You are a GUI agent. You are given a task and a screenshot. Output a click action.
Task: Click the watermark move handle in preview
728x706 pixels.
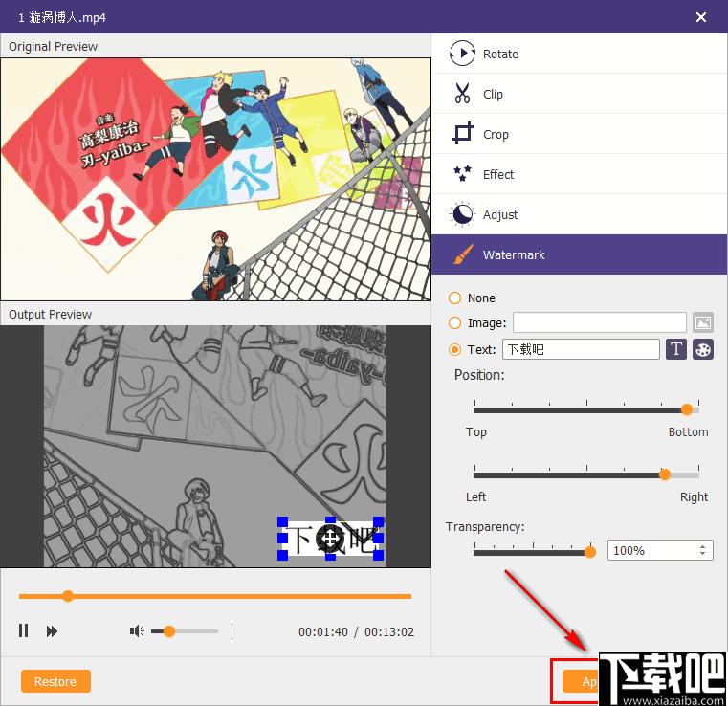[330, 539]
